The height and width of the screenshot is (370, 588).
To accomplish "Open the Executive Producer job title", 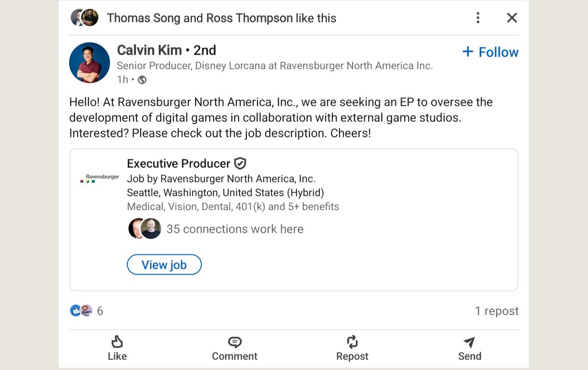I will point(178,163).
